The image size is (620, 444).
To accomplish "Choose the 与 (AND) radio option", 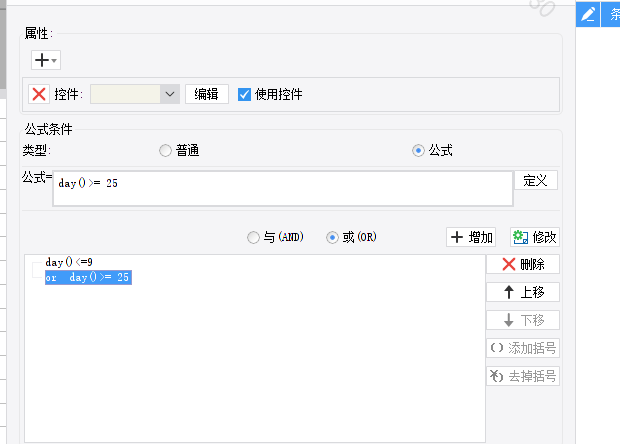I will pyautogui.click(x=253, y=238).
